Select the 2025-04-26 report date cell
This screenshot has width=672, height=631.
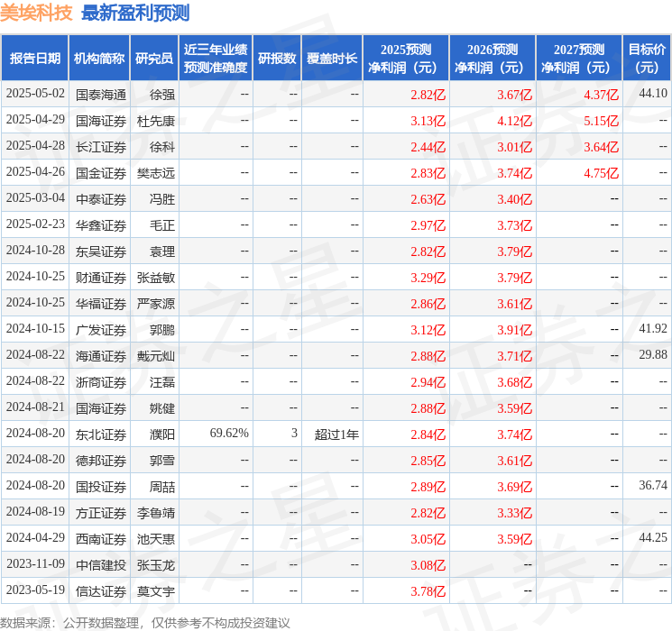pyautogui.click(x=35, y=172)
